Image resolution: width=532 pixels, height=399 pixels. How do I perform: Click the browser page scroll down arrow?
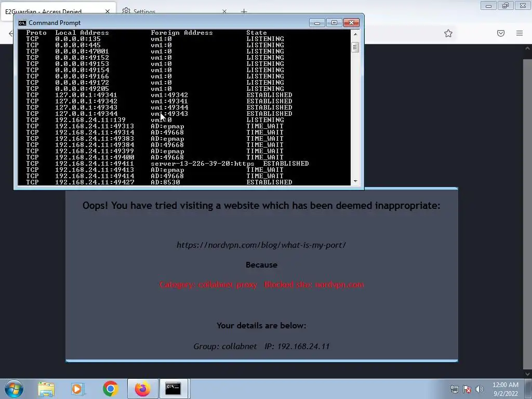click(x=528, y=374)
